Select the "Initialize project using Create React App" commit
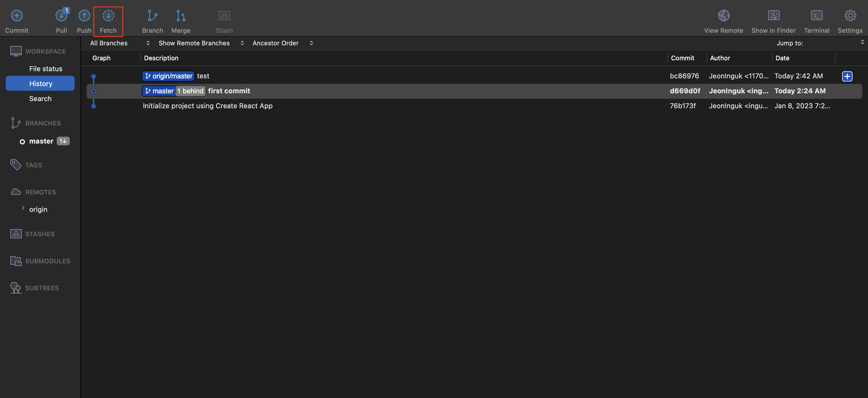Image resolution: width=868 pixels, height=398 pixels. click(x=208, y=106)
